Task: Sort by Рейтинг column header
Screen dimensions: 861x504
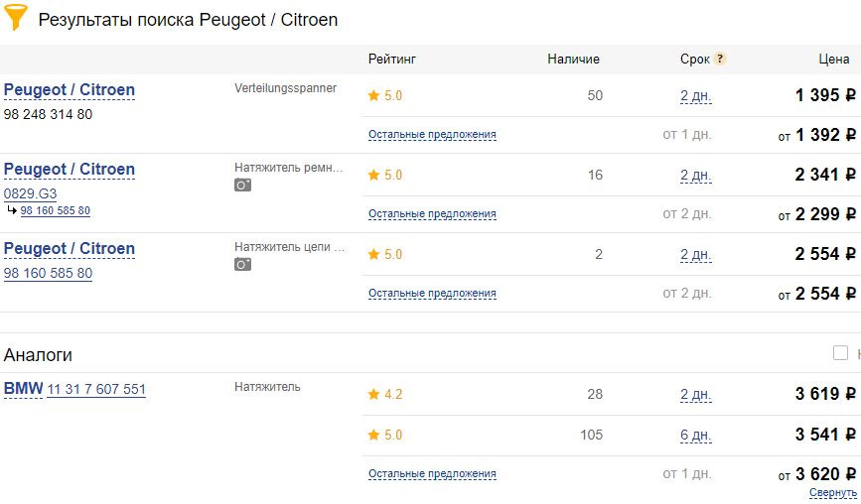Action: point(391,60)
